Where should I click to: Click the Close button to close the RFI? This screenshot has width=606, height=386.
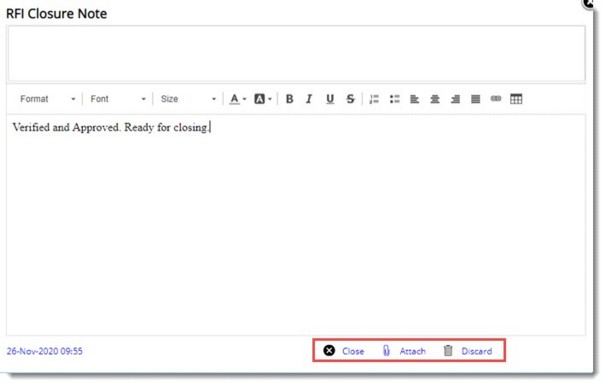[344, 351]
